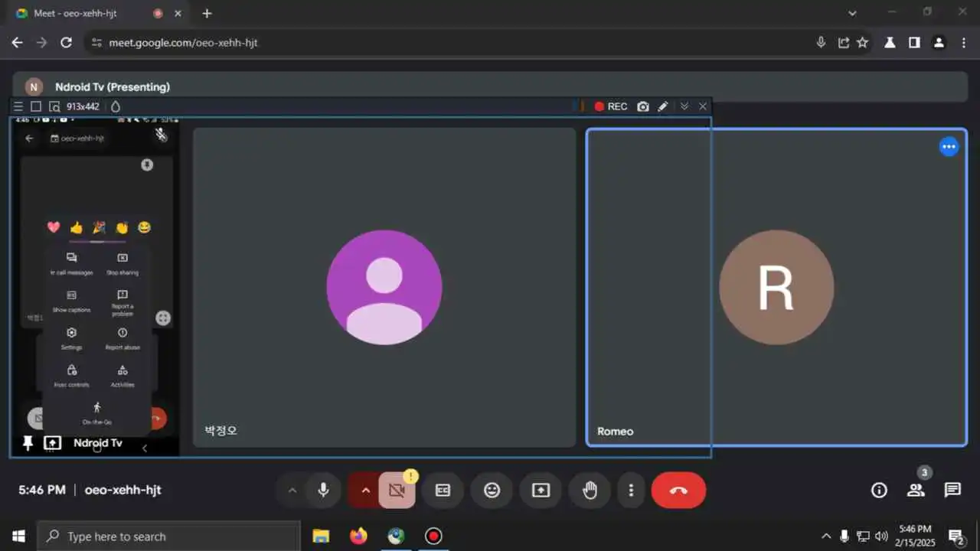980x551 pixels.
Task: Share this page icon in address bar
Action: (x=843, y=43)
